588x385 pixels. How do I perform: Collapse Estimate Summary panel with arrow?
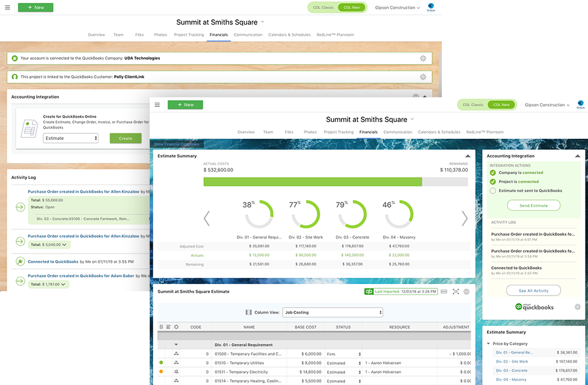point(468,156)
